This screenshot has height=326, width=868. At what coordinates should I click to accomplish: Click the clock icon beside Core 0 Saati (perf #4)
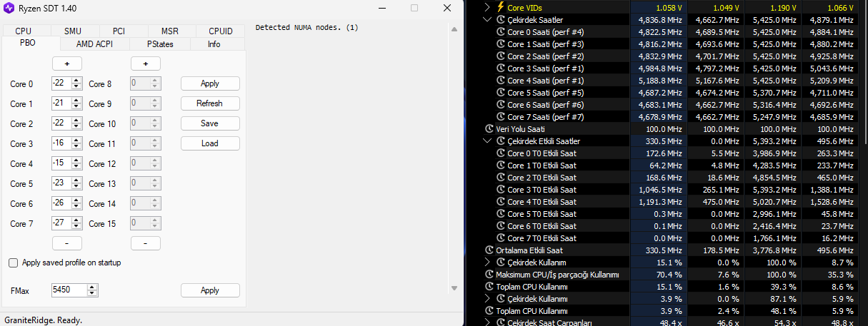tap(500, 32)
